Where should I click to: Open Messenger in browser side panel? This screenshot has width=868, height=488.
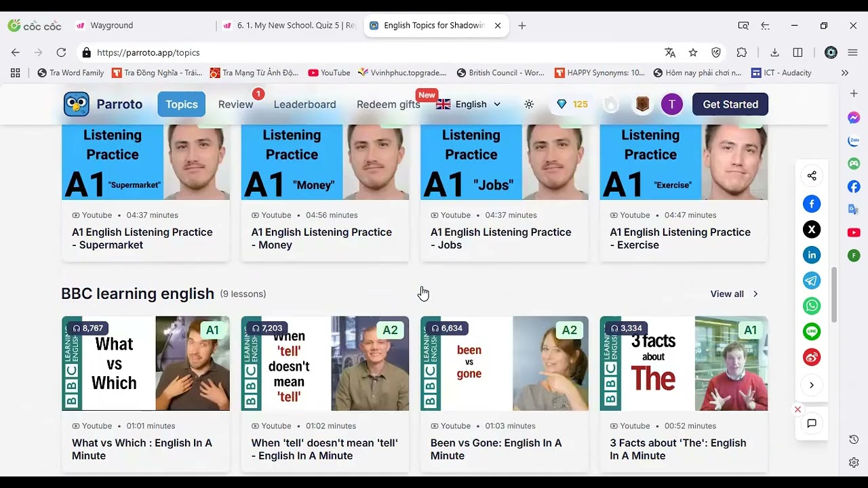tap(854, 117)
